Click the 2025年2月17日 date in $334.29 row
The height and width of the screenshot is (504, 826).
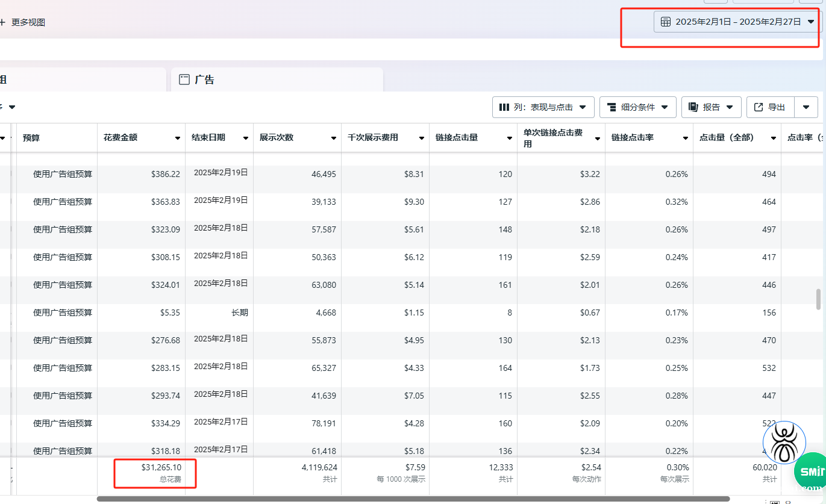[221, 421]
